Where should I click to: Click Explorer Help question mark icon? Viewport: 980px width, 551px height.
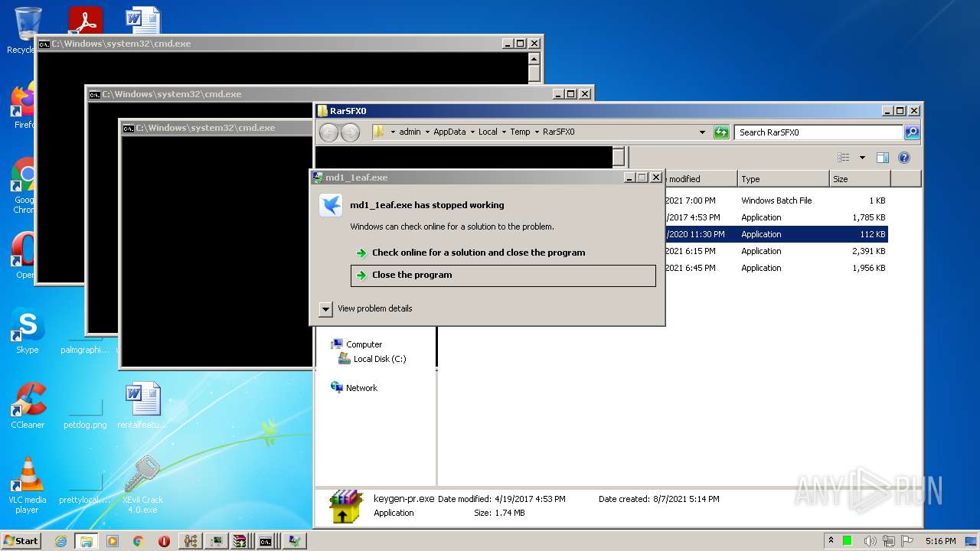pos(903,158)
